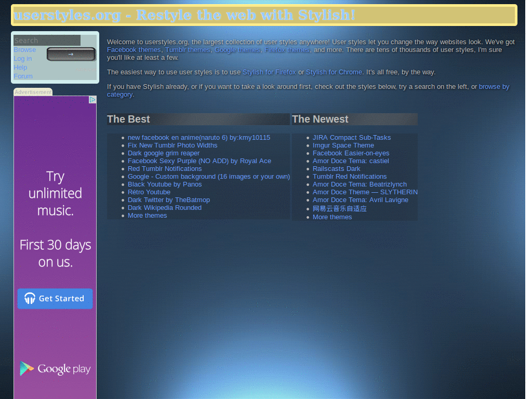
Task: Open Imgur Space Theme style
Action: [x=343, y=145]
